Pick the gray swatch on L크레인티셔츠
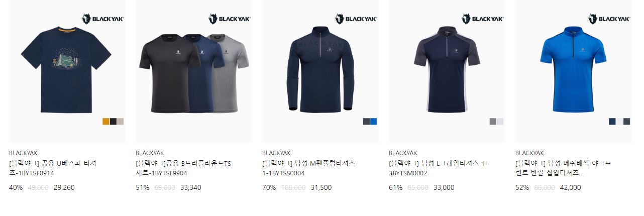This screenshot has height=216, width=644. tap(493, 122)
